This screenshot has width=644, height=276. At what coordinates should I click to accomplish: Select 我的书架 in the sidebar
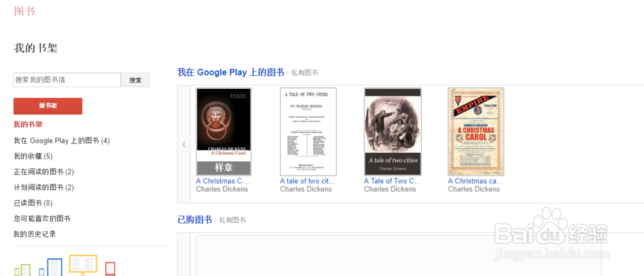click(x=28, y=124)
